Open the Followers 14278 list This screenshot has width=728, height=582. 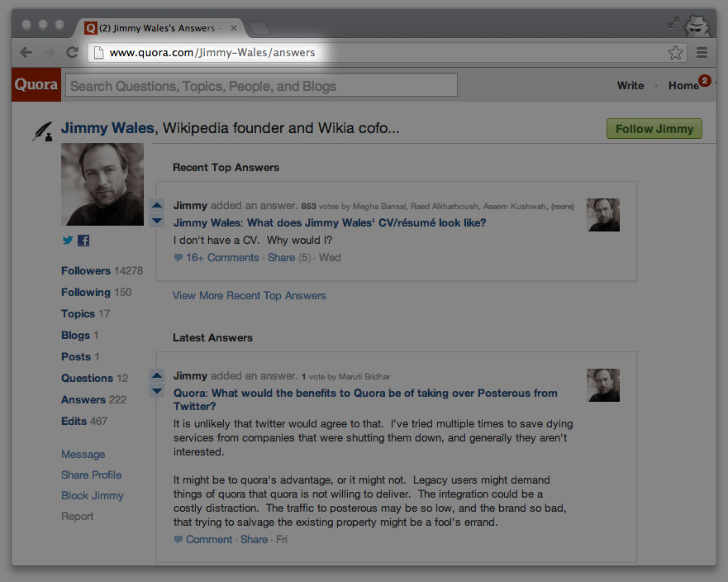(x=102, y=271)
